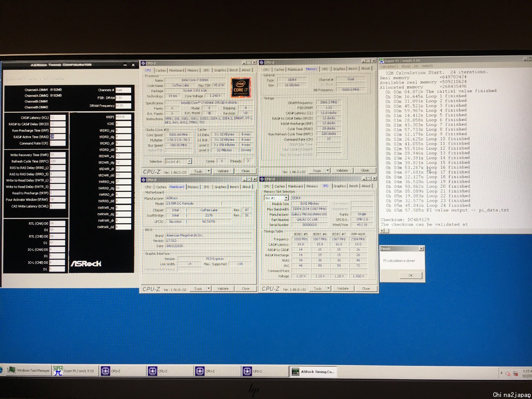Image resolution: width=532 pixels, height=399 pixels.
Task: Click Tools button in Memory window
Action: tap(317, 171)
